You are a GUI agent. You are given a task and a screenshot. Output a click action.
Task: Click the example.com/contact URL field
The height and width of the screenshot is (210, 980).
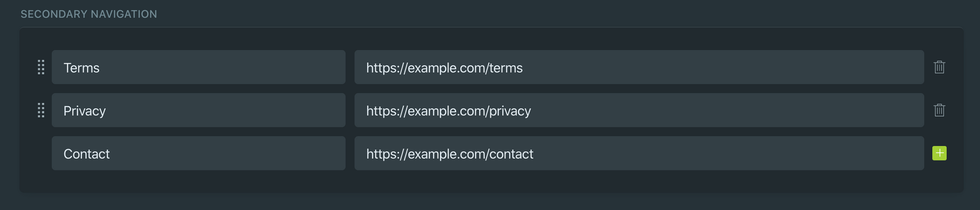point(639,154)
